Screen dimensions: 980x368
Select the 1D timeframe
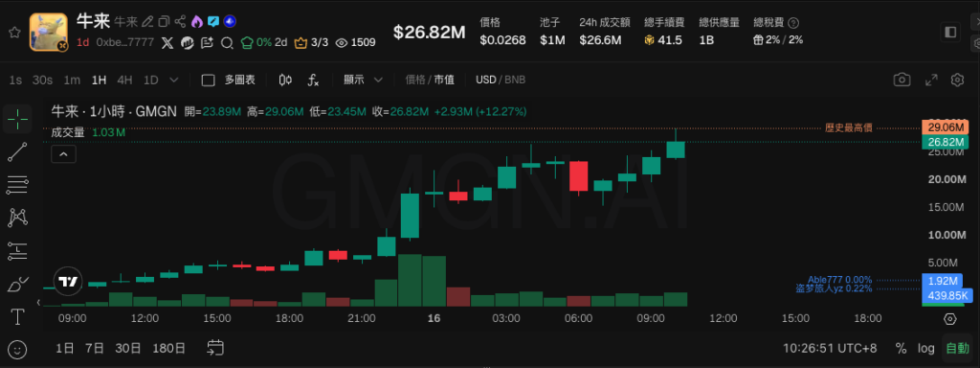pyautogui.click(x=150, y=80)
